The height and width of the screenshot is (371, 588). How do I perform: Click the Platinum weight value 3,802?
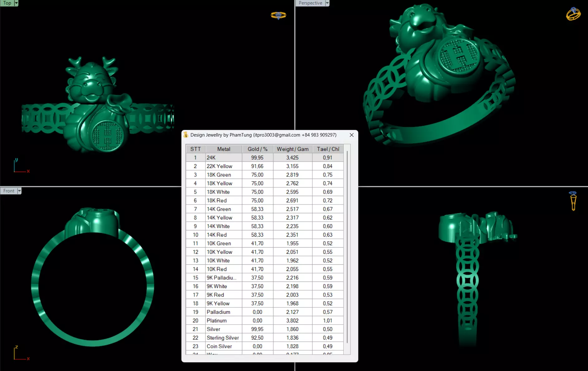292,320
